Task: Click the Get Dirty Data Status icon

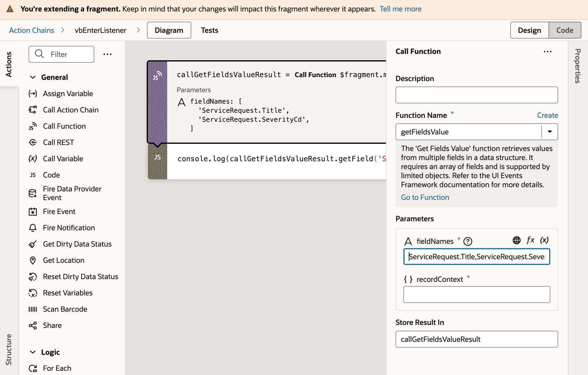Action: click(32, 244)
